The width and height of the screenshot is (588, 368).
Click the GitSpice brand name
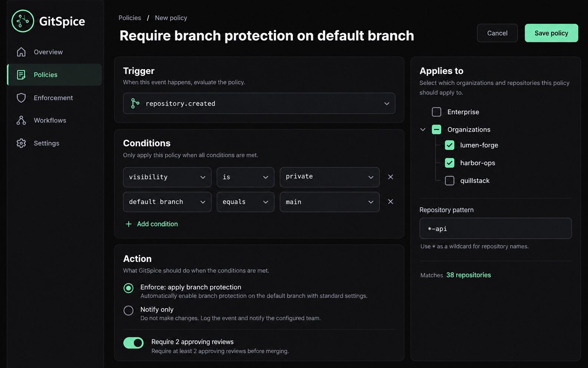point(62,22)
